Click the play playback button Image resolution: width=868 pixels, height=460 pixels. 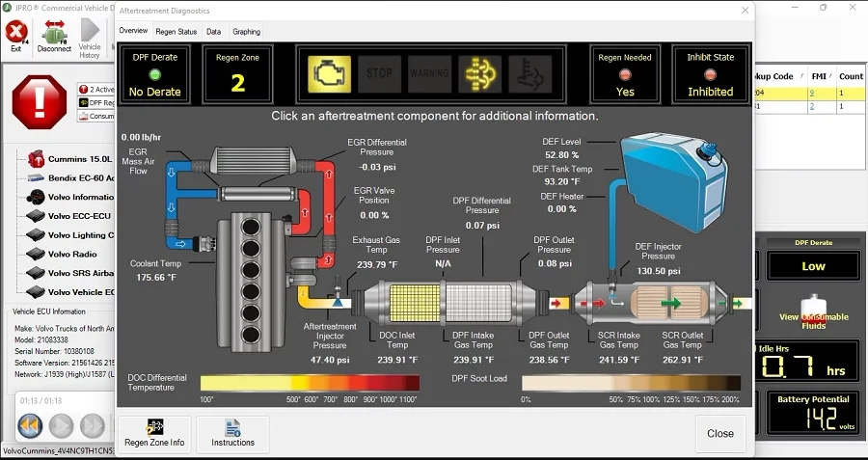click(61, 425)
